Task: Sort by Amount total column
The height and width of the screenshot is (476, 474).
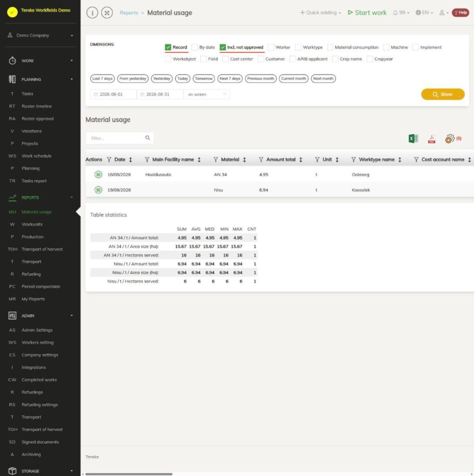Action: [x=301, y=160]
